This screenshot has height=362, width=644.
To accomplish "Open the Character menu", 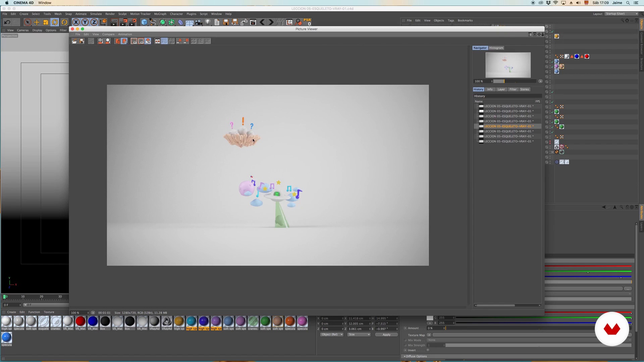I will click(x=176, y=14).
